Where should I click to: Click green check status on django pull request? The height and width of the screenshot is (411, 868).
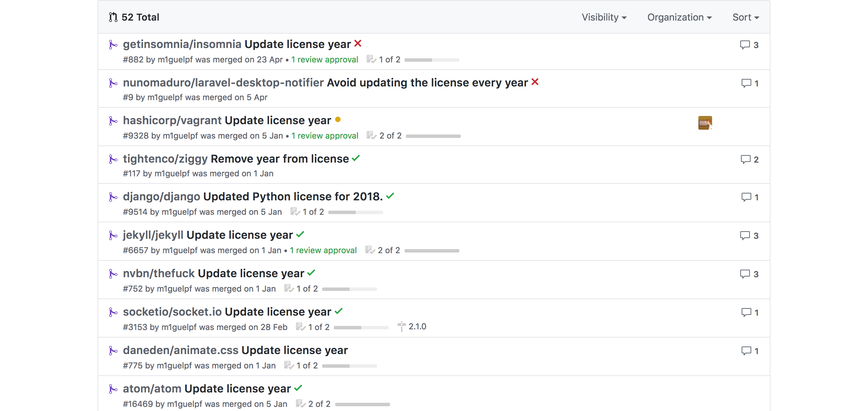(390, 196)
